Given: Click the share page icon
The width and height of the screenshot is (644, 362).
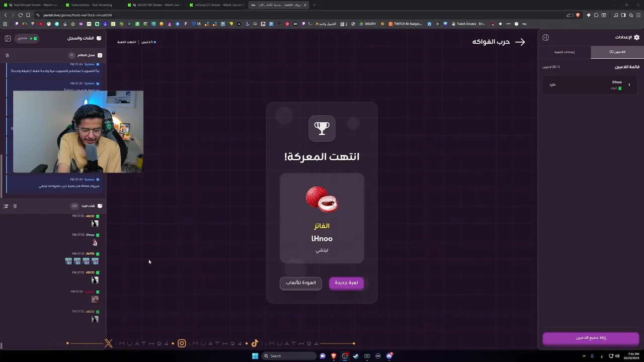Looking at the screenshot, I should coord(569,15).
